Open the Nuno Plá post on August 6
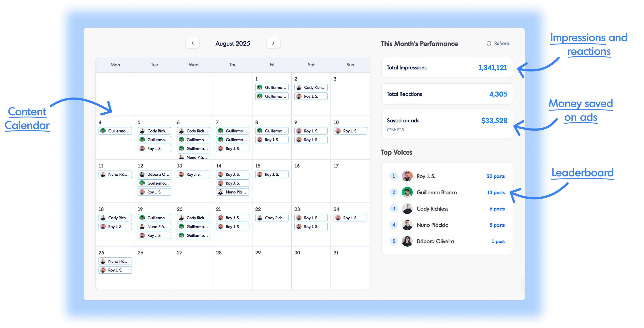Image resolution: width=644 pixels, height=328 pixels. [x=193, y=157]
